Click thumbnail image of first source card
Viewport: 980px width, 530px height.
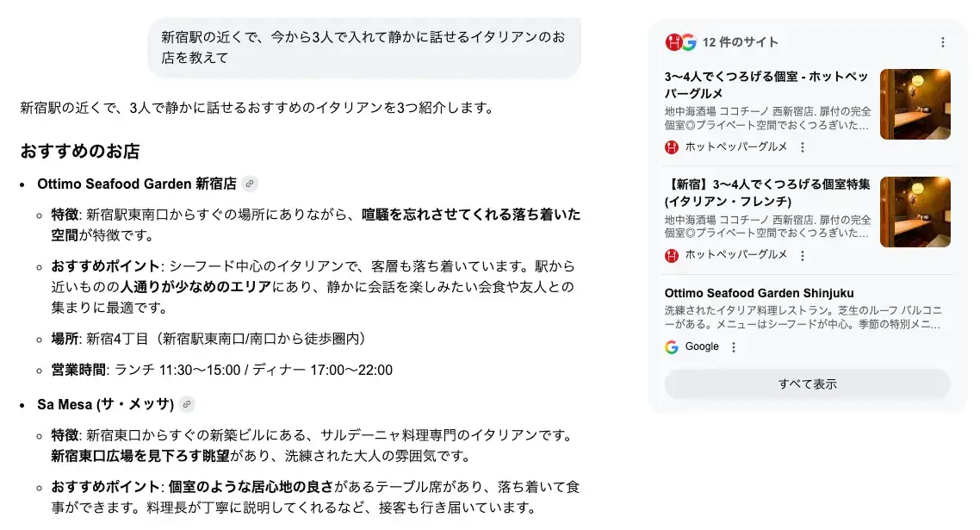(x=915, y=104)
